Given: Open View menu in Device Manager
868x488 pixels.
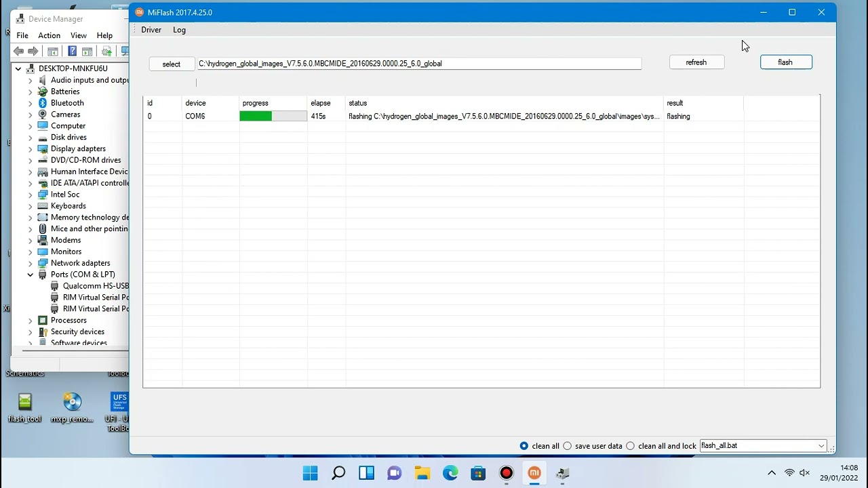Looking at the screenshot, I should coord(79,35).
